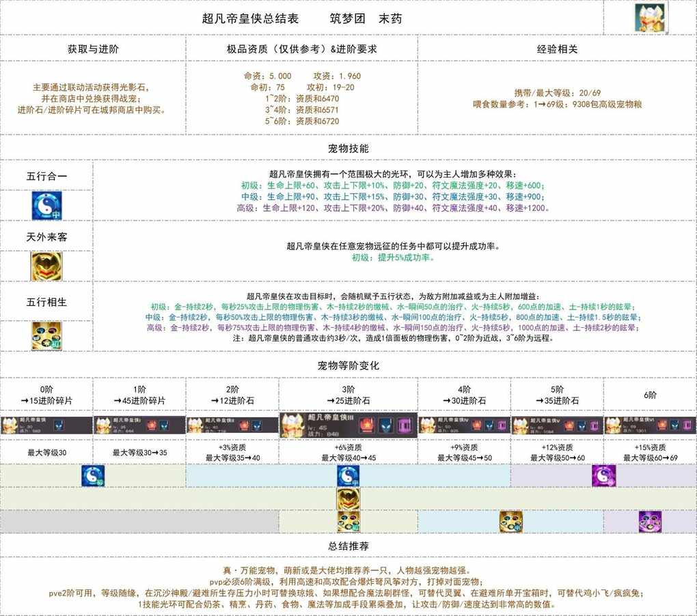Screen dimensions: 697x616
Task: Select the five-orb icon directly below tier 3
Action: click(x=348, y=522)
